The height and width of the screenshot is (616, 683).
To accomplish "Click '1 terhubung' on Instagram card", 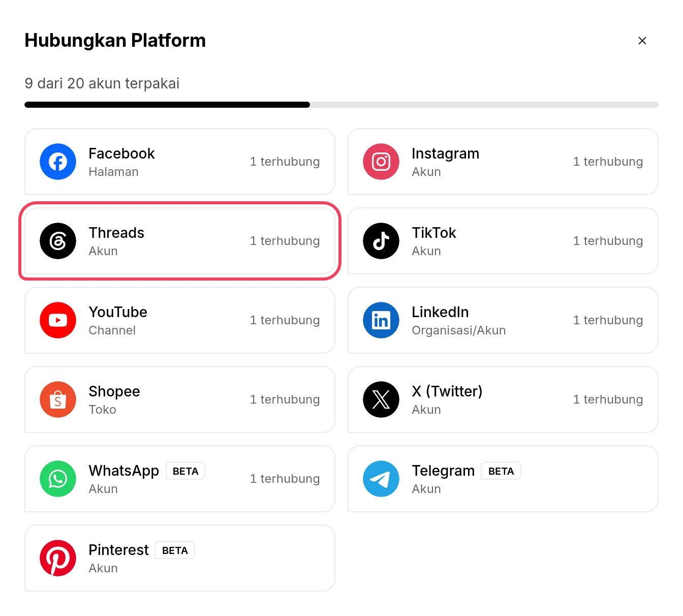I will [608, 162].
